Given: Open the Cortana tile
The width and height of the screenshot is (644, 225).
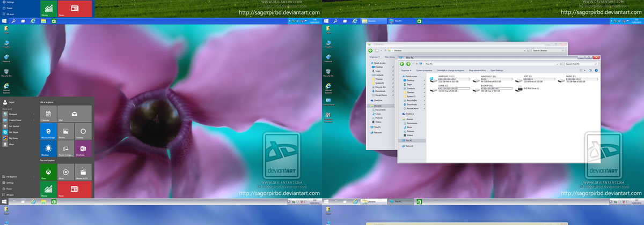Looking at the screenshot, I should pos(83,131).
